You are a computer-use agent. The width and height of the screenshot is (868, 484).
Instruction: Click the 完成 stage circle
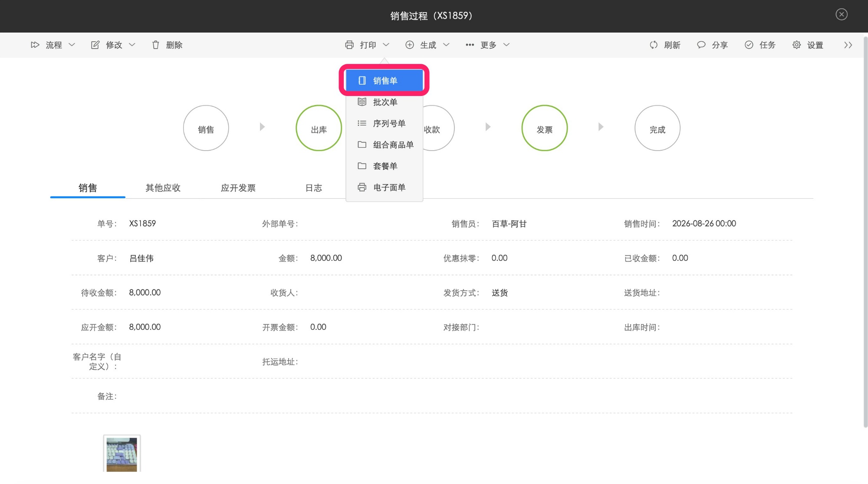point(657,128)
